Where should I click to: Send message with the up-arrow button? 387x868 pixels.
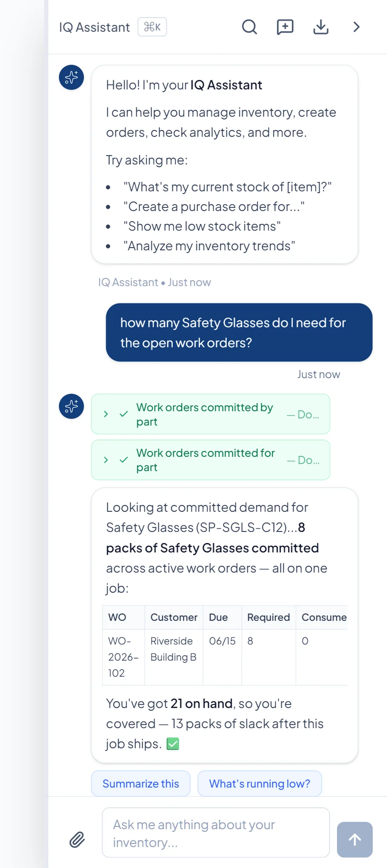tap(355, 840)
